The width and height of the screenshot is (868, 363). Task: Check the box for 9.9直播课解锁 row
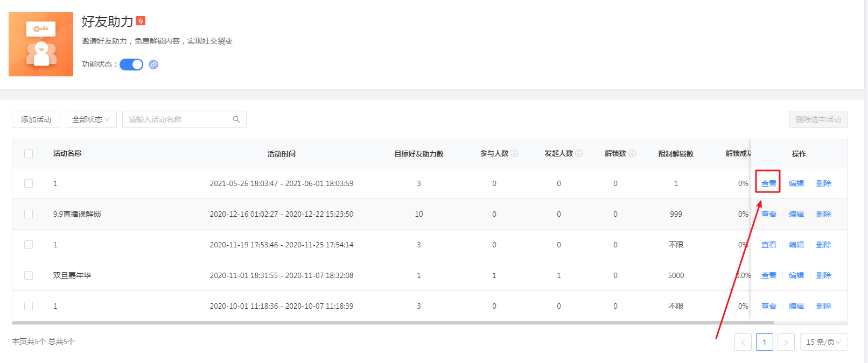tap(29, 214)
